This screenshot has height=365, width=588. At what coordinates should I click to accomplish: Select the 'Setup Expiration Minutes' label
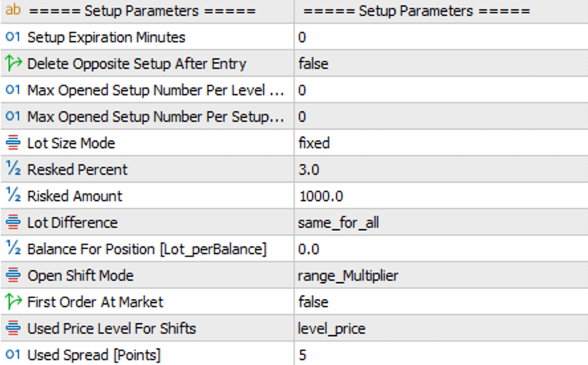pos(106,37)
